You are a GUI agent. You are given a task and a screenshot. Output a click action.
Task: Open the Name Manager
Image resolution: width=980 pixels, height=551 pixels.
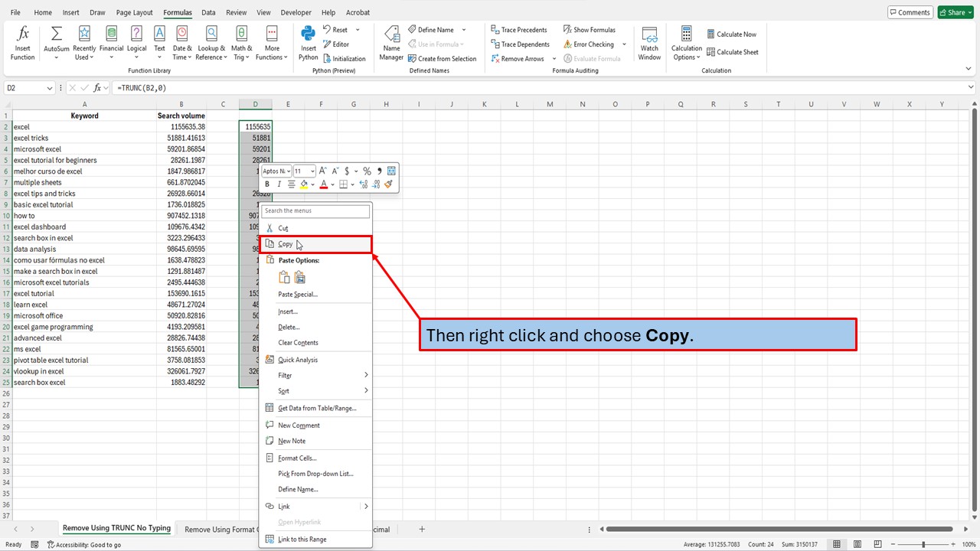[x=391, y=44]
